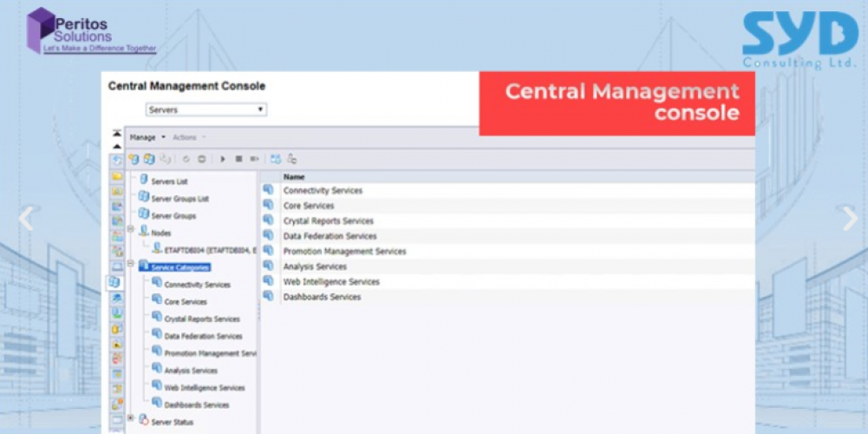Click the Server Status tree icon

pos(143,419)
